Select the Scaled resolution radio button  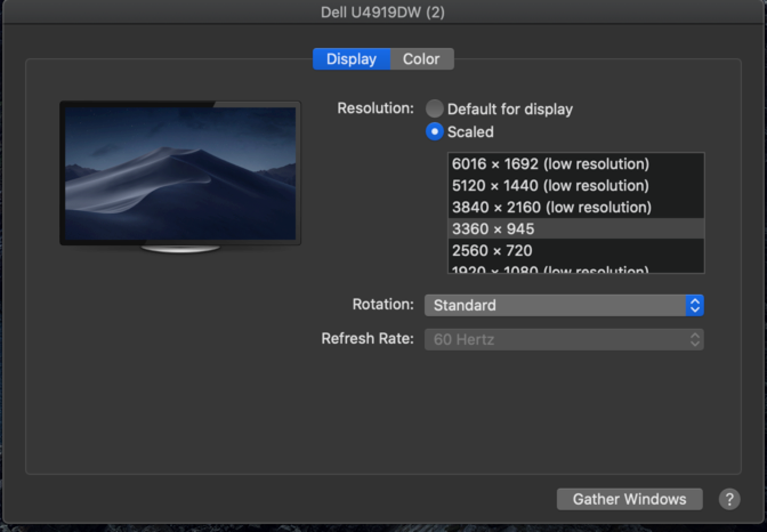[434, 132]
